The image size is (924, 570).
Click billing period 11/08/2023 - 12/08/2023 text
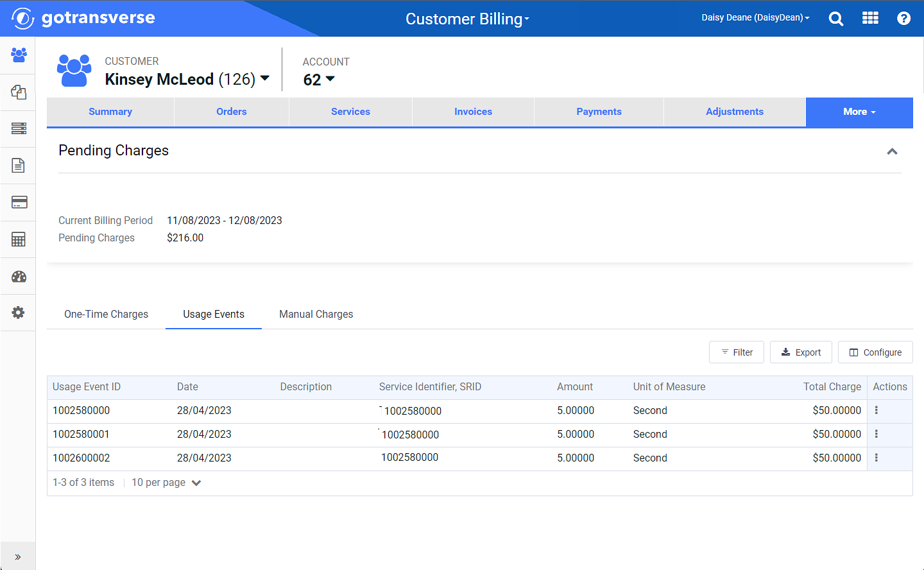tap(225, 220)
